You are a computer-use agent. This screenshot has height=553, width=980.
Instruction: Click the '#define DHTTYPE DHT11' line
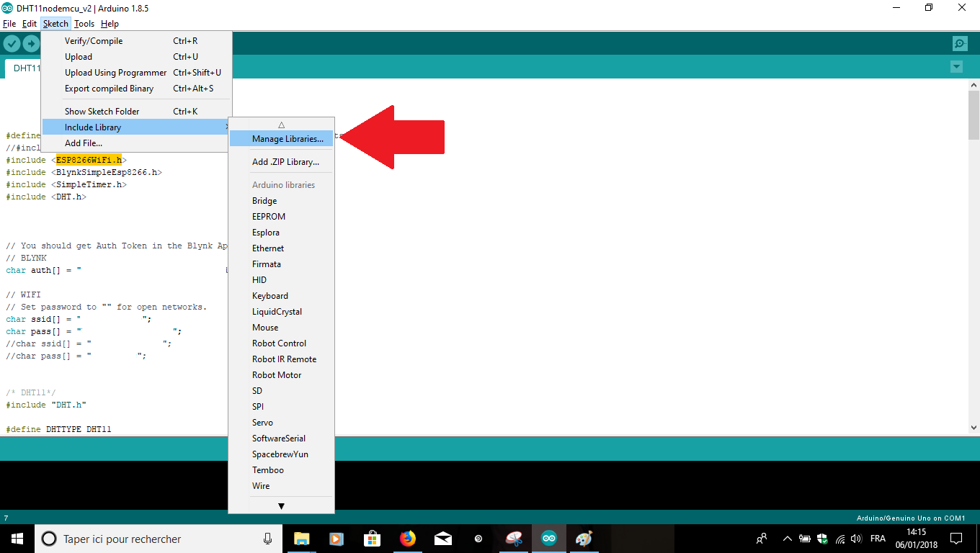tap(58, 429)
